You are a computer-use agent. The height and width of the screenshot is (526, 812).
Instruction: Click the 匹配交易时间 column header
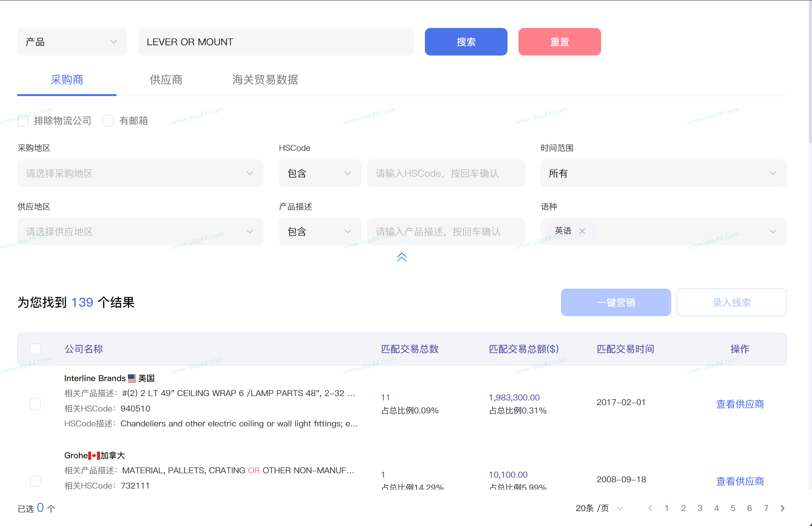tap(625, 349)
